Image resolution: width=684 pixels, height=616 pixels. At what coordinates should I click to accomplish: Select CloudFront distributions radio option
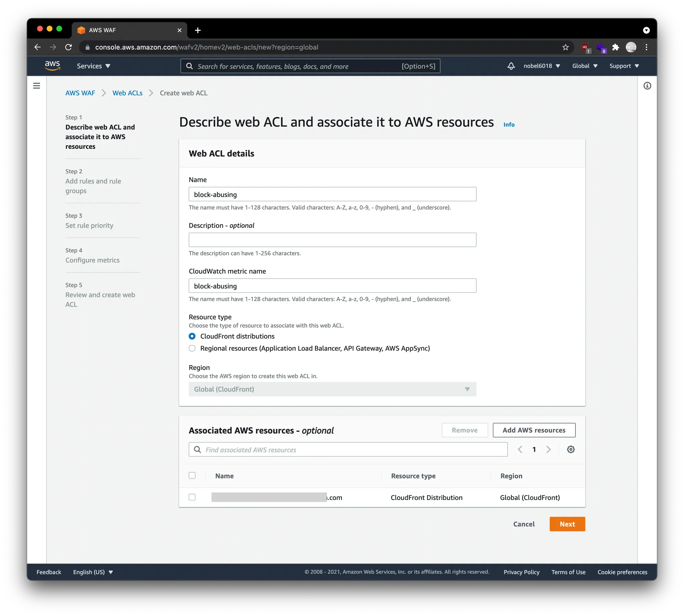[192, 336]
